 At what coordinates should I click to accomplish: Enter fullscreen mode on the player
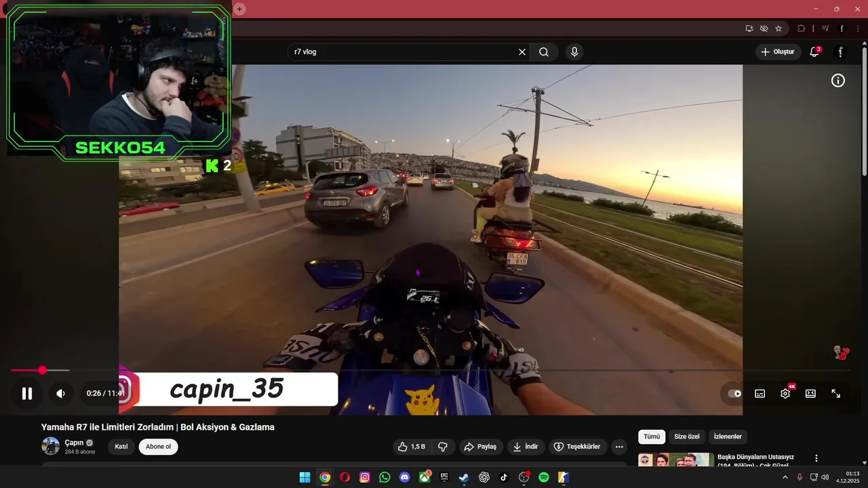(x=836, y=394)
